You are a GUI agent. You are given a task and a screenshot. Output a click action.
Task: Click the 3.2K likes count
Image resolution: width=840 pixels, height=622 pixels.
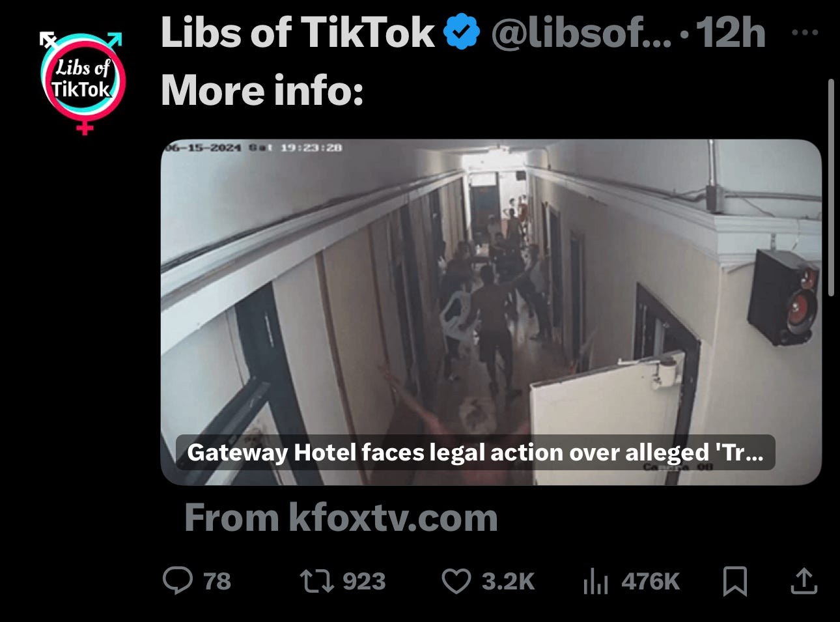[x=509, y=581]
